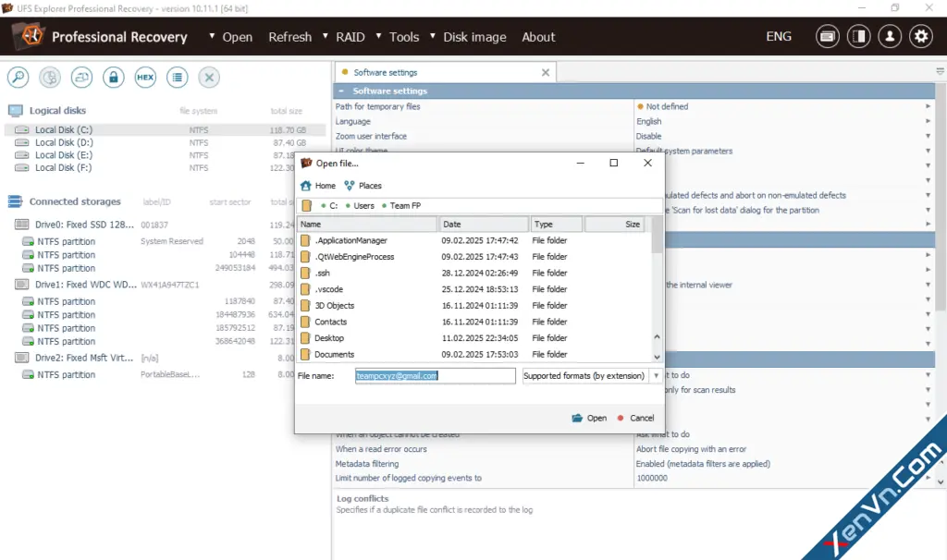
Task: Click the padlock decrypt icon
Action: coord(114,78)
